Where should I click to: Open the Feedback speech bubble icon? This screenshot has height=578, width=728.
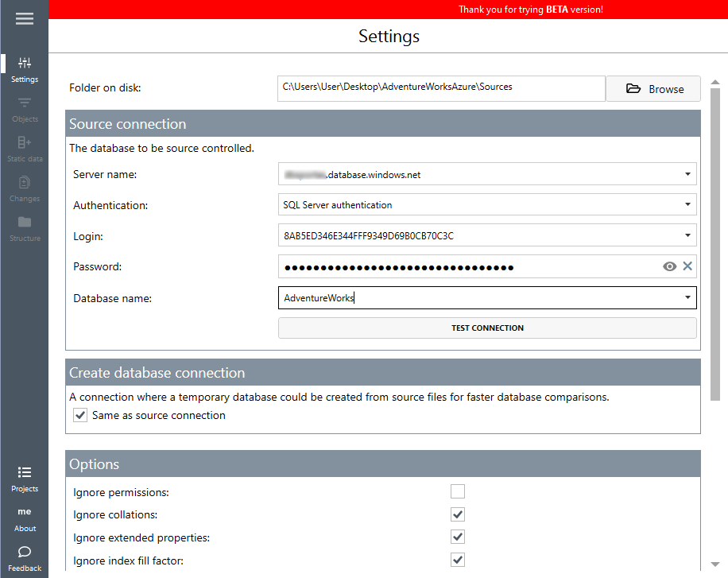25,553
